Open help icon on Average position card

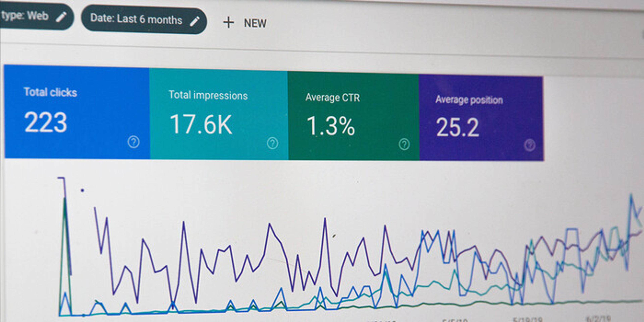(x=529, y=145)
